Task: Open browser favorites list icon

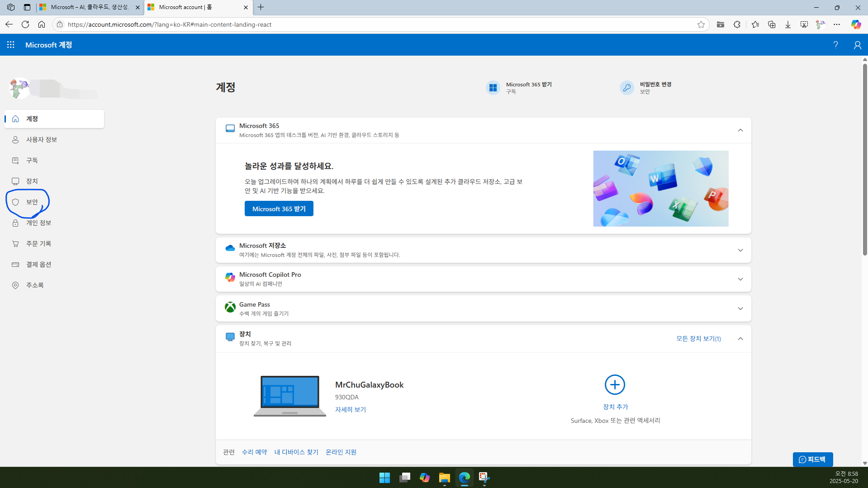Action: [x=755, y=24]
